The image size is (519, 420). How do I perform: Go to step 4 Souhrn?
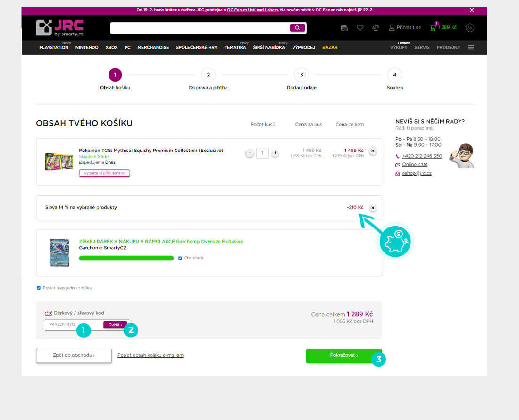(394, 75)
